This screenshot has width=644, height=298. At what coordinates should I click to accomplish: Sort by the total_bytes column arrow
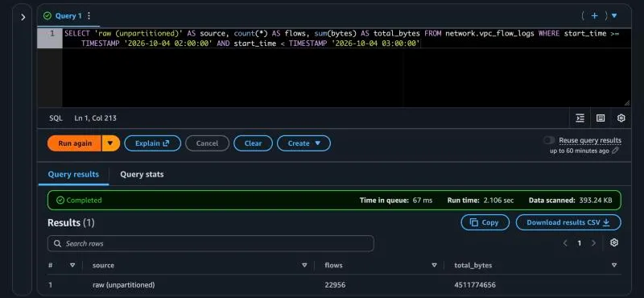[x=614, y=266]
